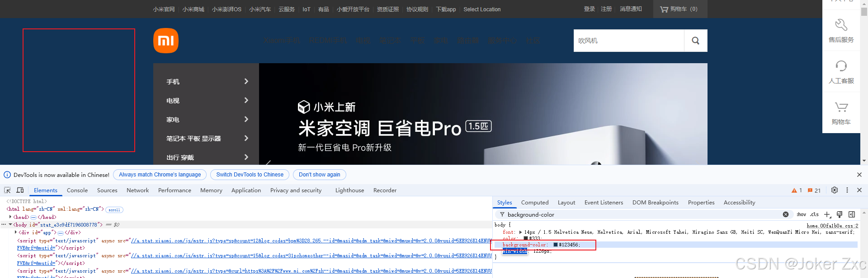Dismiss the language infobar with X
Screen dimensions: 868x278
[859, 175]
